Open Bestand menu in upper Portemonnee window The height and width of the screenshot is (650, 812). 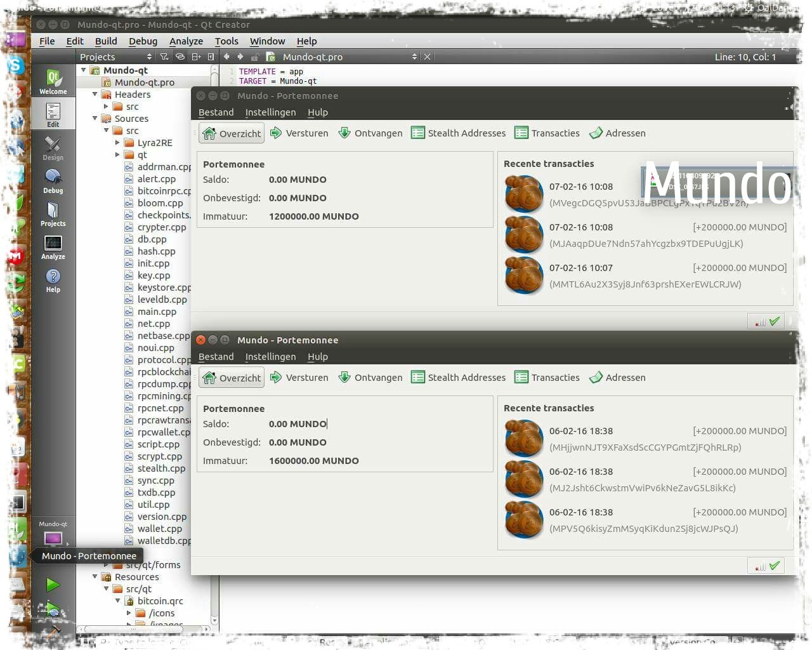(216, 112)
